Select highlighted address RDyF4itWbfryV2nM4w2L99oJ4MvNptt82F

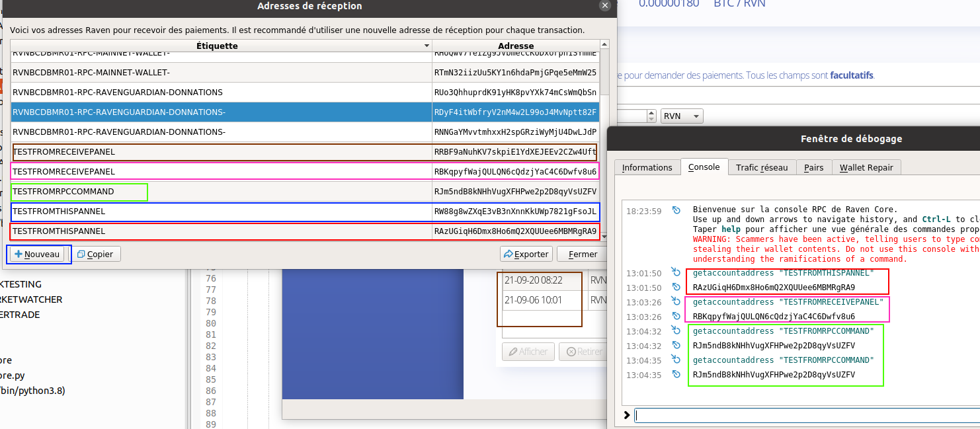tap(516, 112)
